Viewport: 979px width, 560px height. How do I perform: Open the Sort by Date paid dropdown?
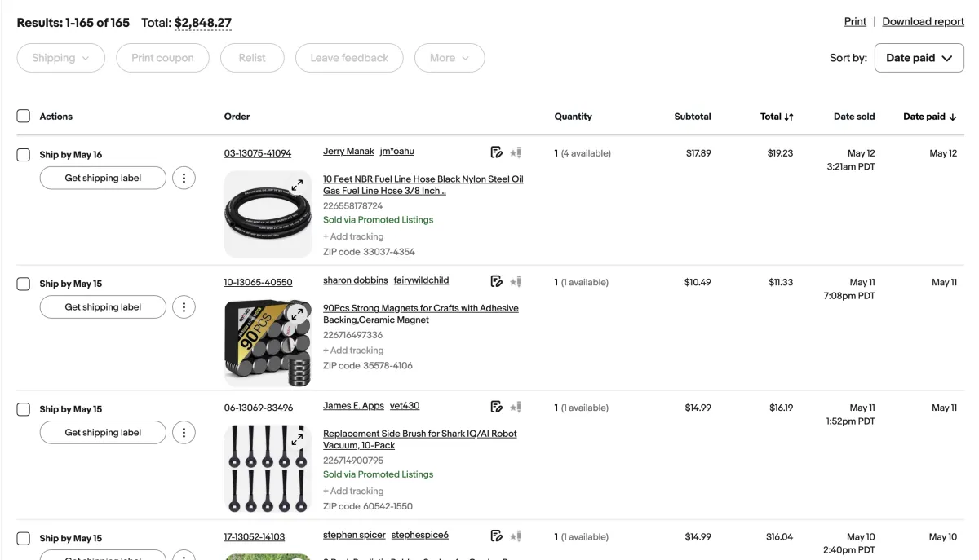tap(919, 58)
